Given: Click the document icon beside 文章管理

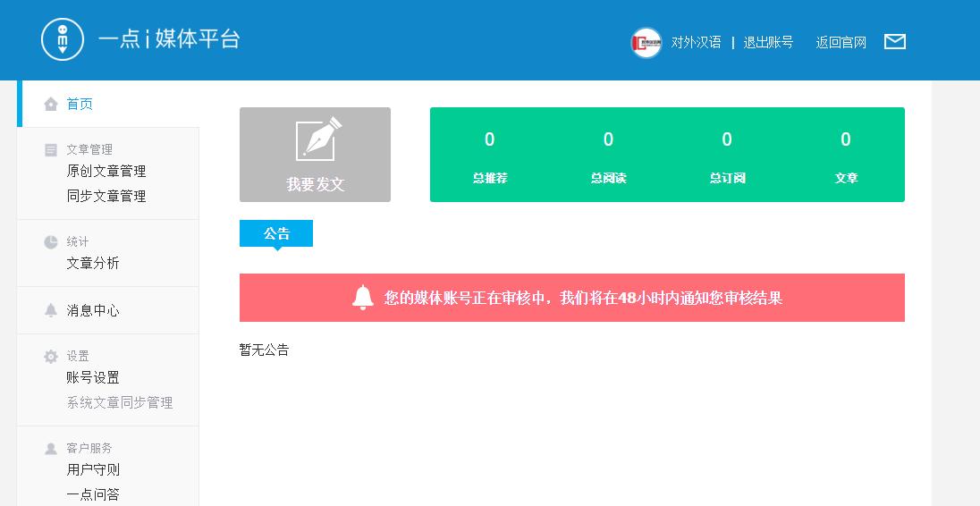Looking at the screenshot, I should 51,150.
